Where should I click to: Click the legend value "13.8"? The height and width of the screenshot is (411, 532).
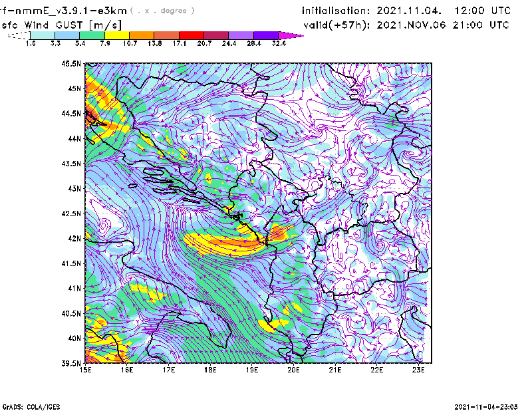(x=154, y=43)
